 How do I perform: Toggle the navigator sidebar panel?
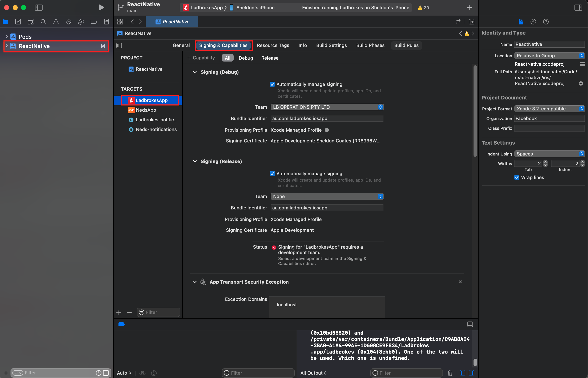tap(39, 7)
